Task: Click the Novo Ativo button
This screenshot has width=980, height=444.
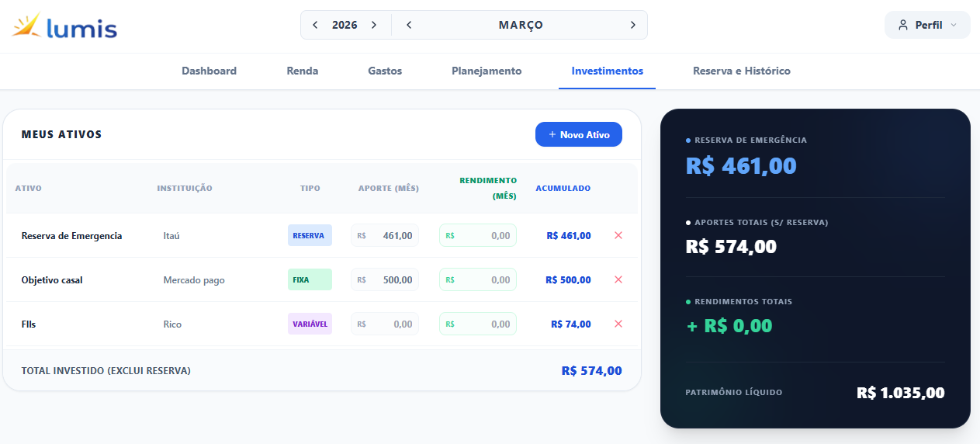Action: tap(578, 134)
